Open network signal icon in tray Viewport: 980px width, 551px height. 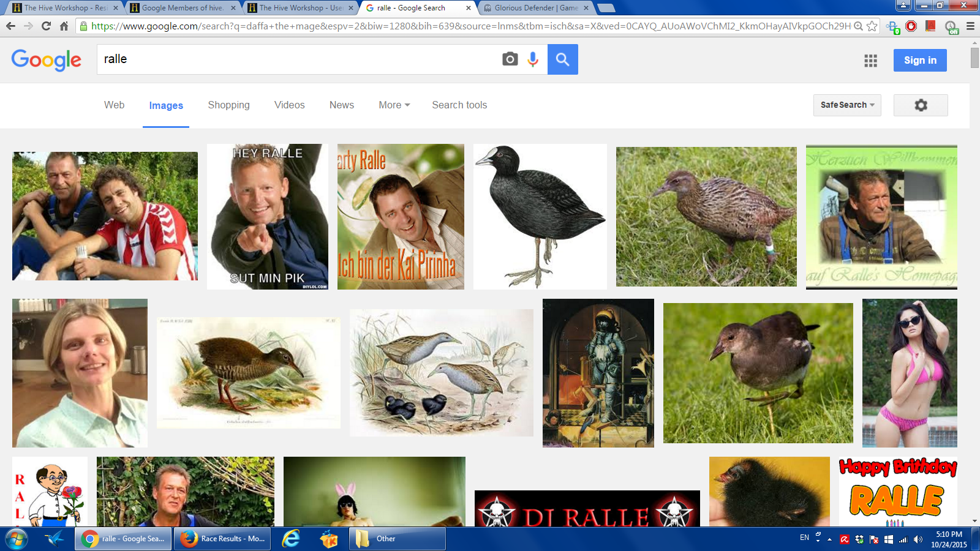point(903,539)
